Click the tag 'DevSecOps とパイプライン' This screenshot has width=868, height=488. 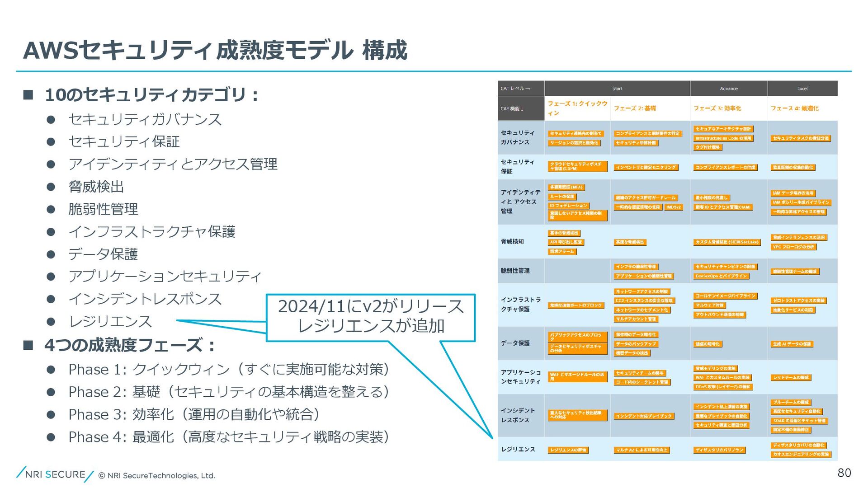[721, 276]
